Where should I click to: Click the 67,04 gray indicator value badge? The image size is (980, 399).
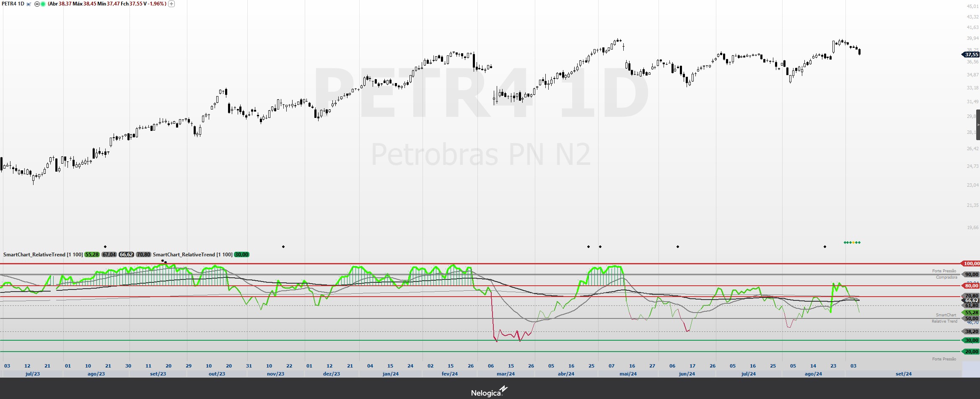109,255
